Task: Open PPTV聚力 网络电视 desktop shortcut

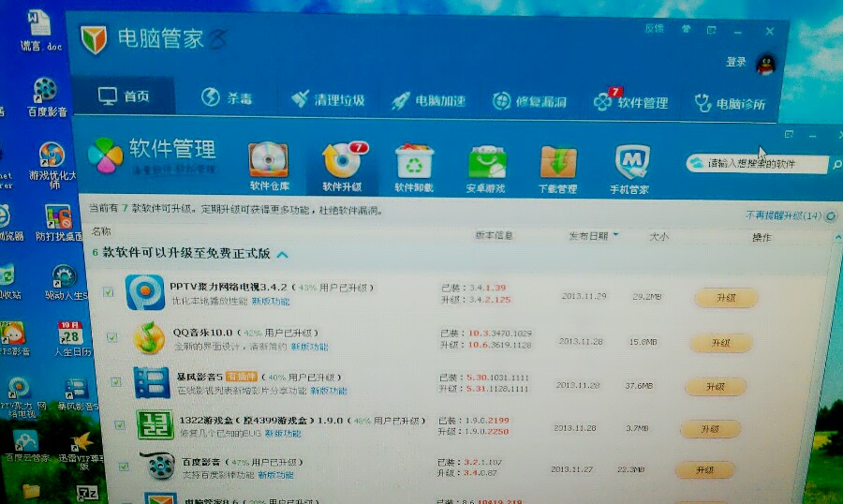Action: (22, 397)
